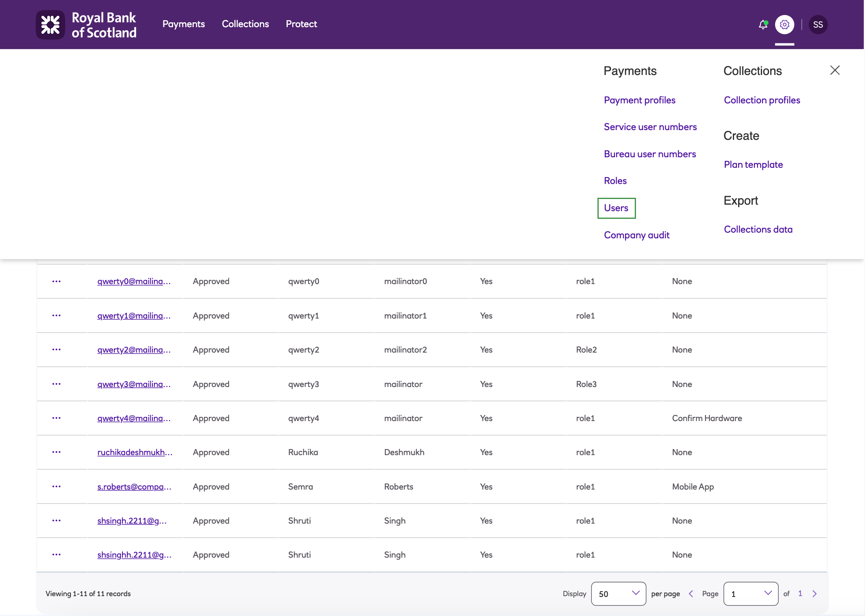Screen dimensions: 865x616
Task: Click the settings gear icon
Action: pyautogui.click(x=784, y=25)
